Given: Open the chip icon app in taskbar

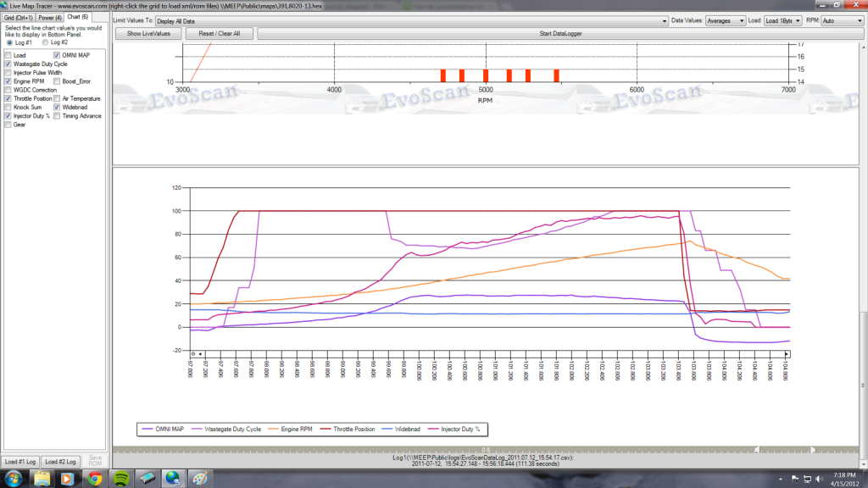Looking at the screenshot, I should pos(147,479).
